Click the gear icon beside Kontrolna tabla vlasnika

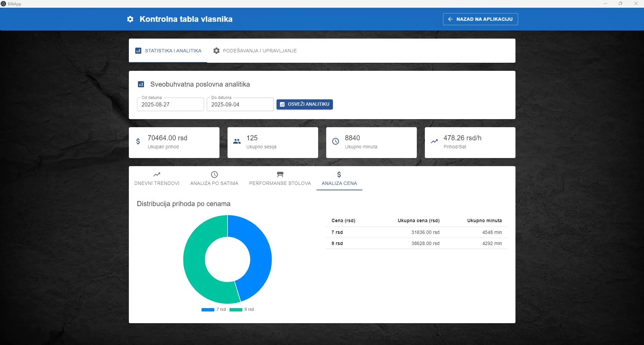[x=130, y=19]
